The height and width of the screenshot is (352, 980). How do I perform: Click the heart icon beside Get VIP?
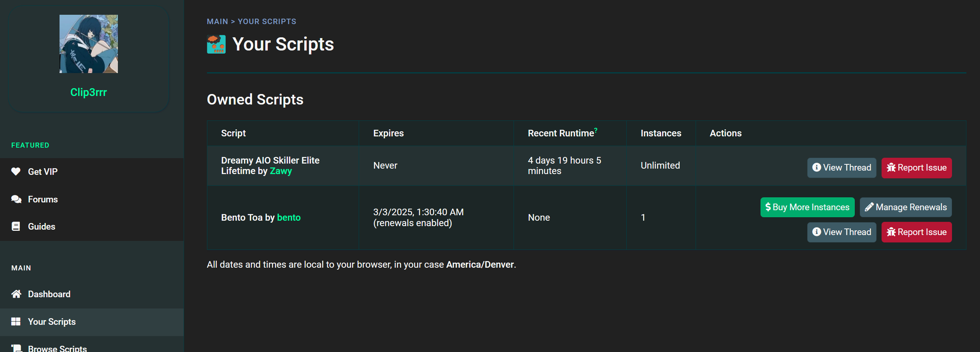16,171
